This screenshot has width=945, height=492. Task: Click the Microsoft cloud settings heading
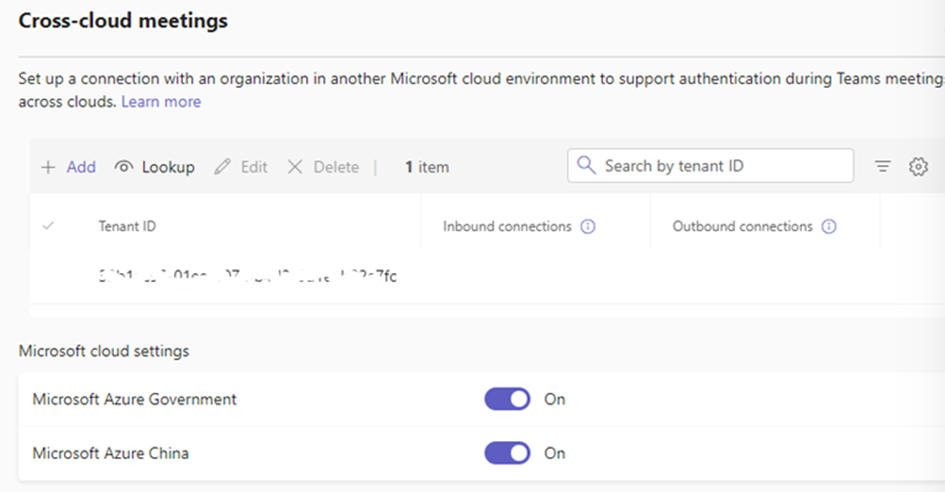pyautogui.click(x=104, y=351)
